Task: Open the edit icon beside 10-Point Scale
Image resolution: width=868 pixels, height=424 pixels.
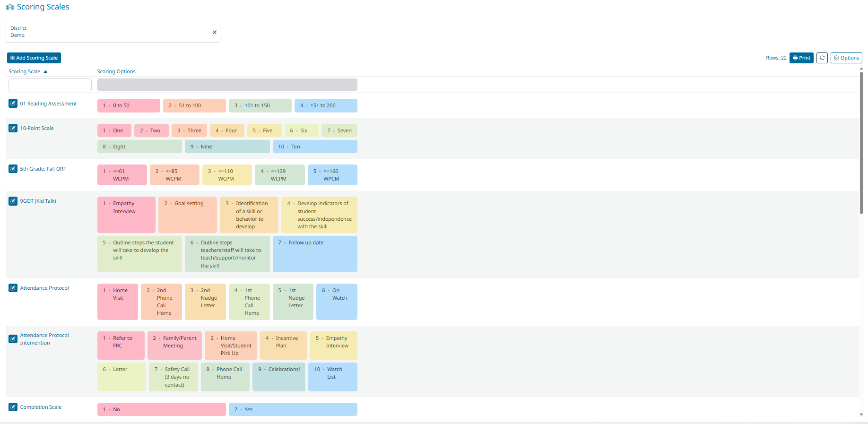Action: [13, 128]
